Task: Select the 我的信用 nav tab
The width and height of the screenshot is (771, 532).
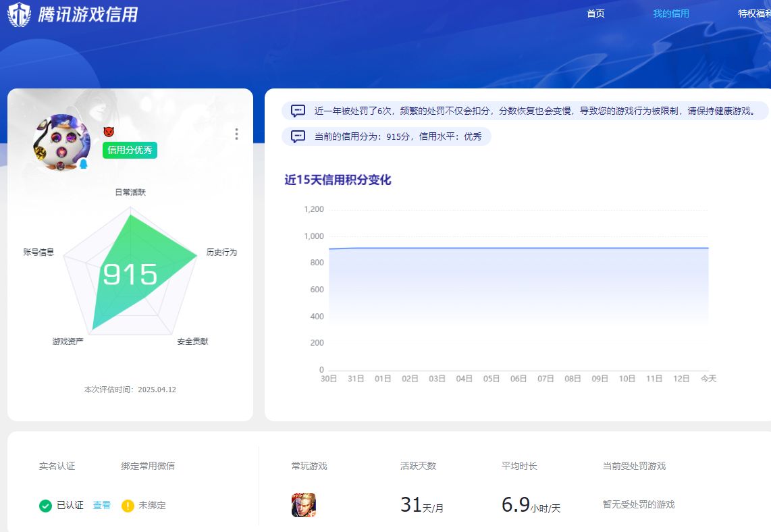Action: (670, 14)
